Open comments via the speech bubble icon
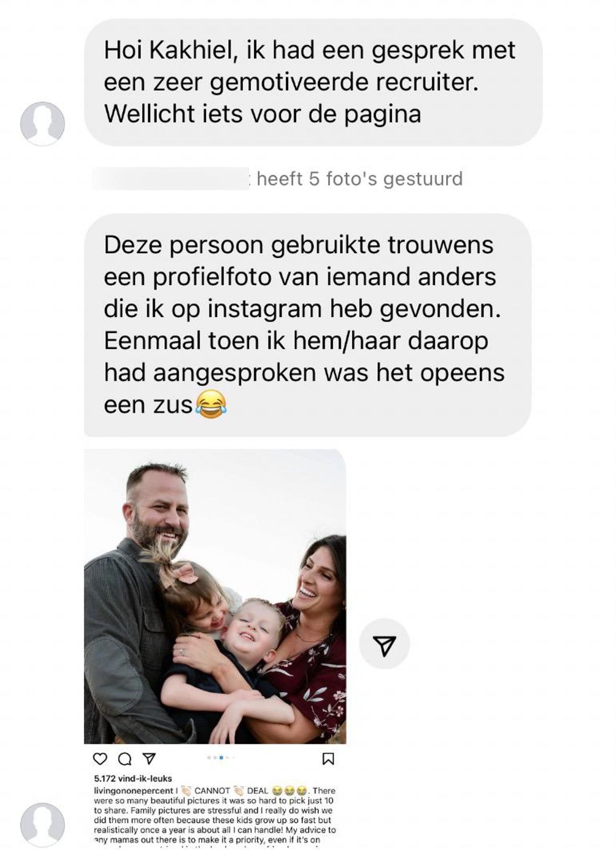This screenshot has height=859, width=616. [125, 758]
